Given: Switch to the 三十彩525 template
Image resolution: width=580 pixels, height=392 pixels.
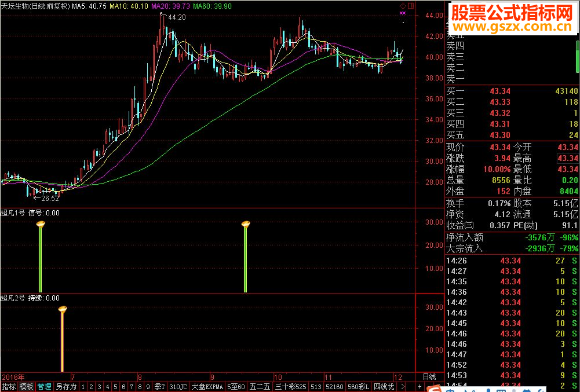Looking at the screenshot, I should (291, 387).
